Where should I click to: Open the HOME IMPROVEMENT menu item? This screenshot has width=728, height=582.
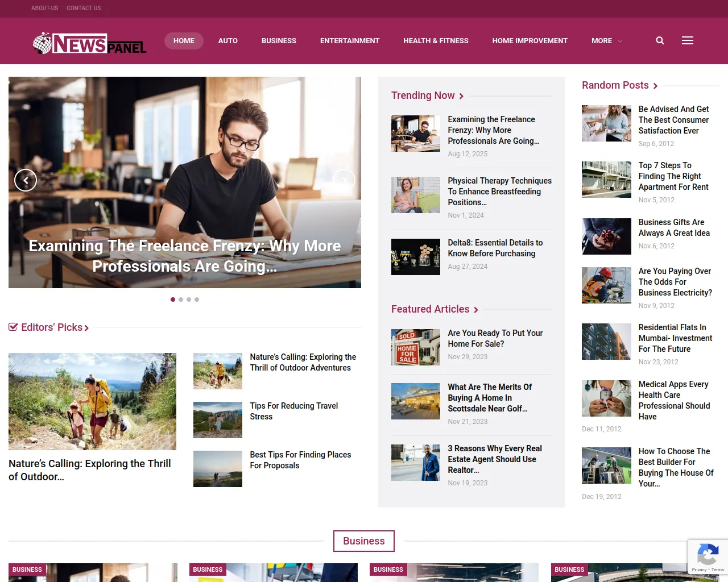(x=530, y=41)
